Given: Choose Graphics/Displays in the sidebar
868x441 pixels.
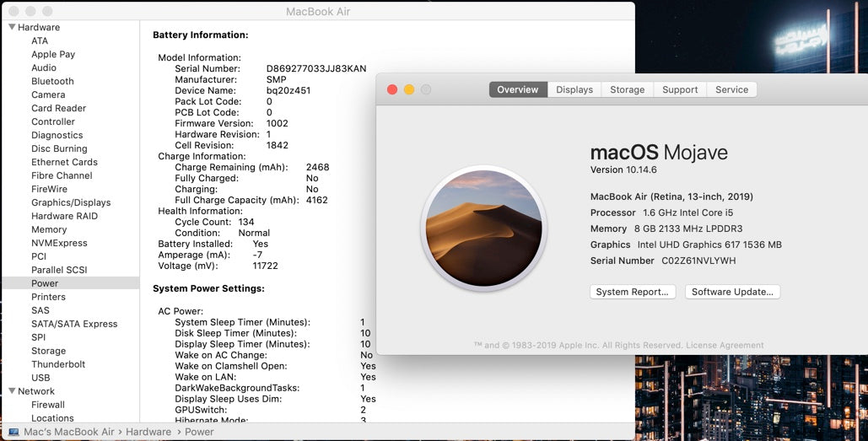Looking at the screenshot, I should (71, 202).
